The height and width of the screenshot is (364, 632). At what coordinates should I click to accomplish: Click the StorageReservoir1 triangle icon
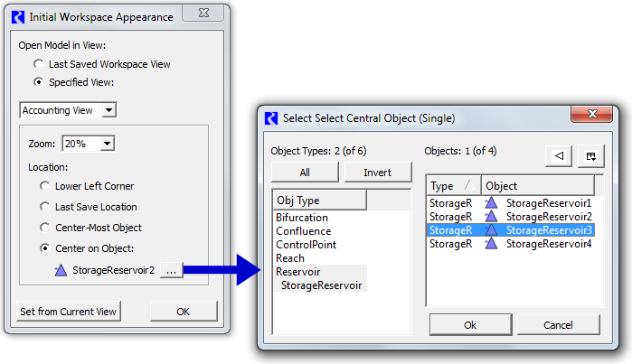491,202
